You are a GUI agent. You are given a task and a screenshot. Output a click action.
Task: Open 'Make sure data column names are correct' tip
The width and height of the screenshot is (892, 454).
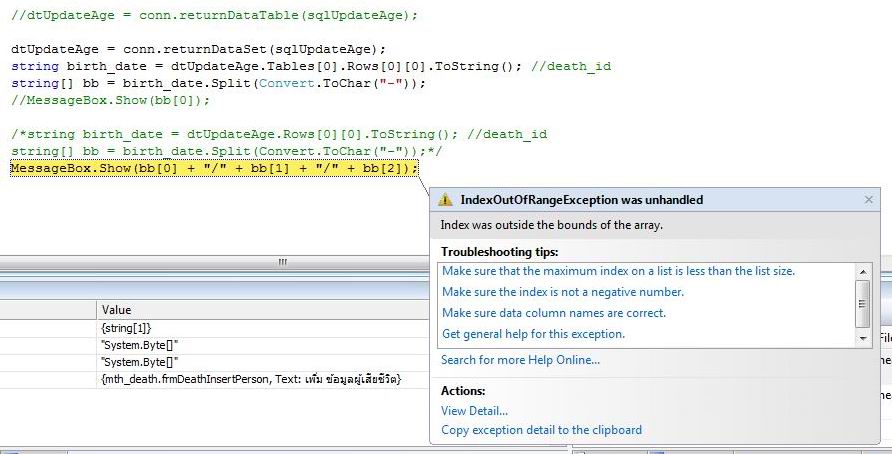tap(554, 313)
